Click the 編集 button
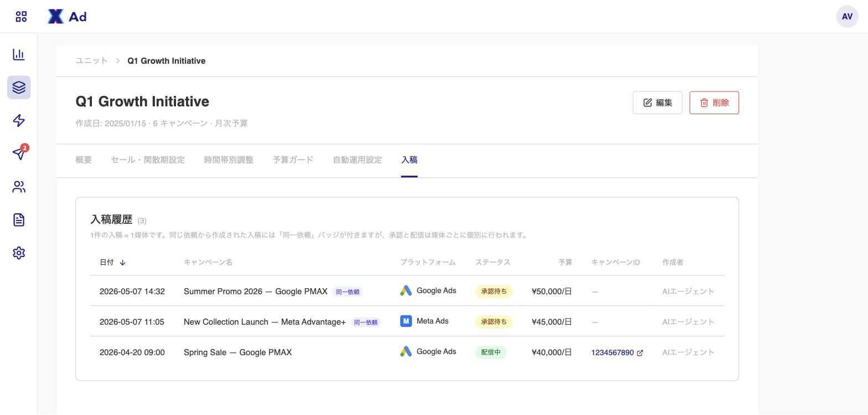Screen dimensions: 868x415 click(x=658, y=103)
